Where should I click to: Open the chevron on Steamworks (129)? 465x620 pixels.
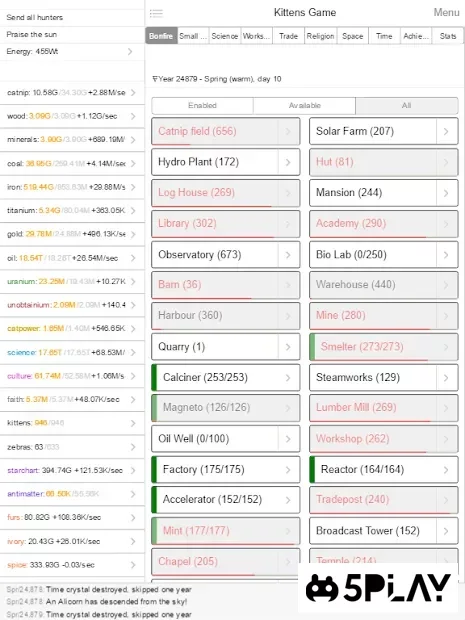pyautogui.click(x=446, y=378)
